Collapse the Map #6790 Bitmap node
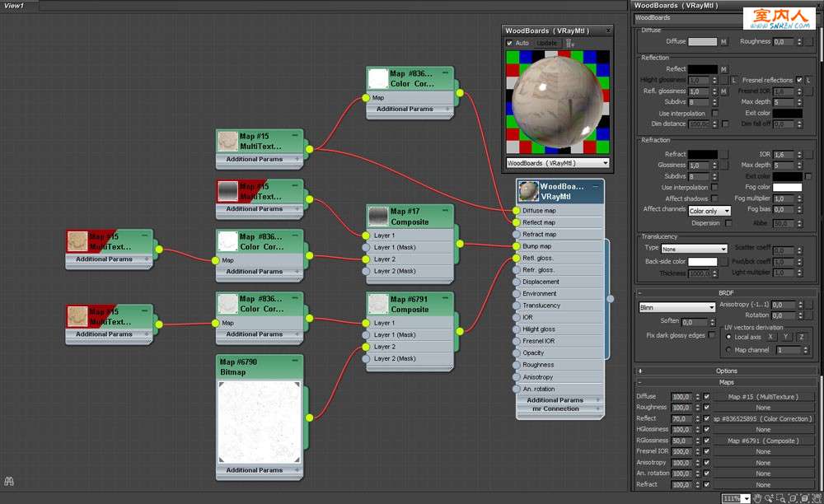Screen dimensions: 824x504 pyautogui.click(x=295, y=361)
